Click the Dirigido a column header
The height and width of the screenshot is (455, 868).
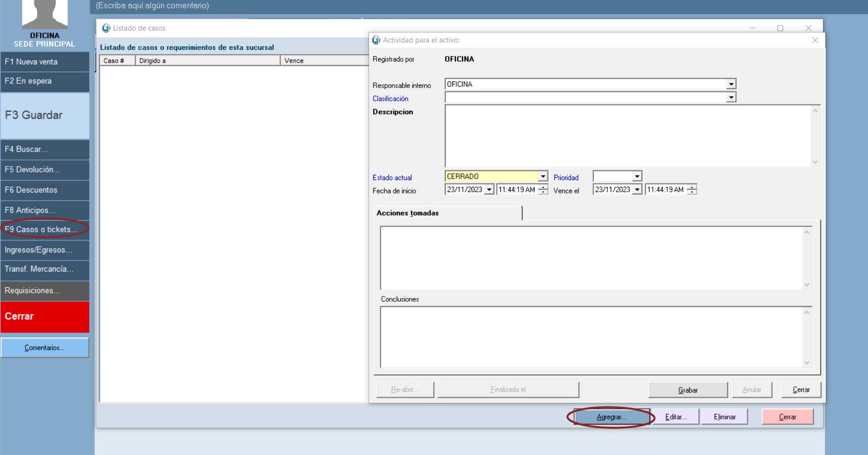(207, 61)
